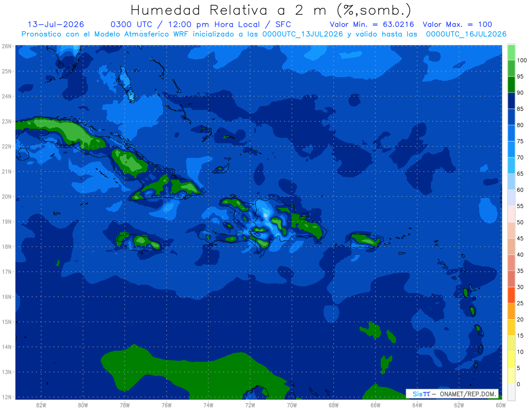
Task: Click the orange swatch between 20 and 25
Action: (511, 312)
